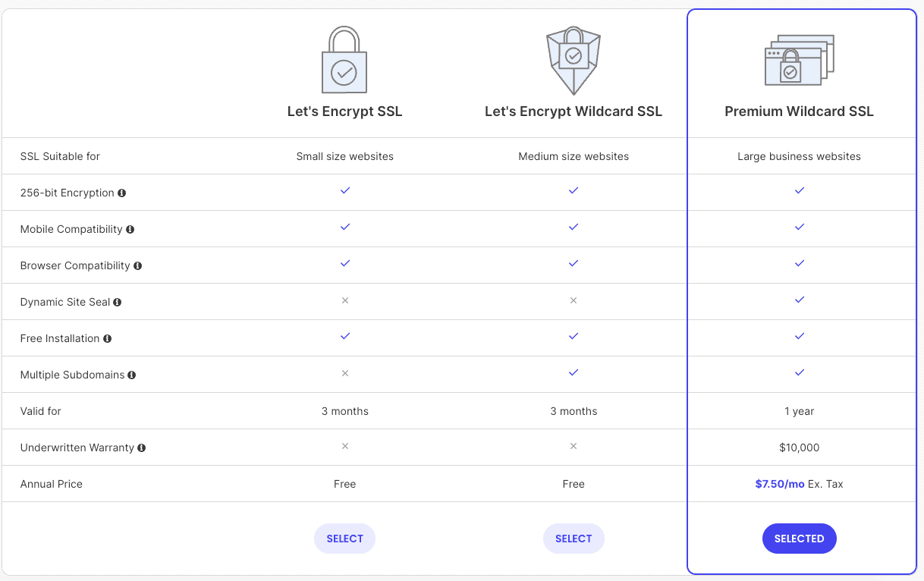Click Underwritten Warranty cross for Let's Encrypt SSL

pyautogui.click(x=345, y=446)
